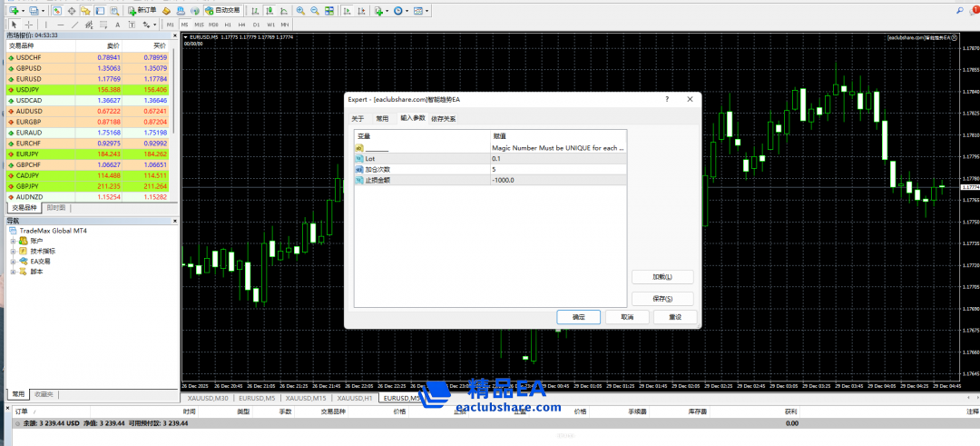
Task: Select the crosshair tool
Action: point(28,25)
